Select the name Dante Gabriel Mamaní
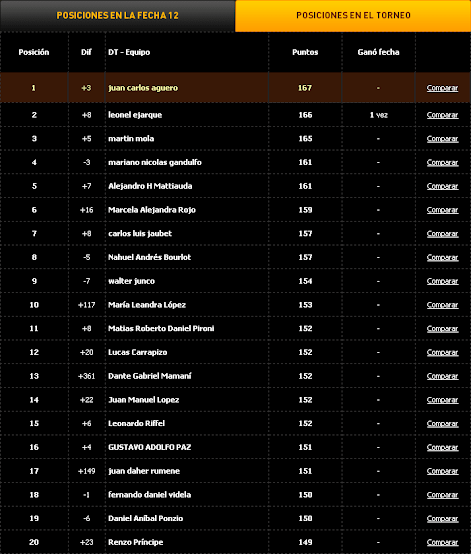 coord(150,376)
